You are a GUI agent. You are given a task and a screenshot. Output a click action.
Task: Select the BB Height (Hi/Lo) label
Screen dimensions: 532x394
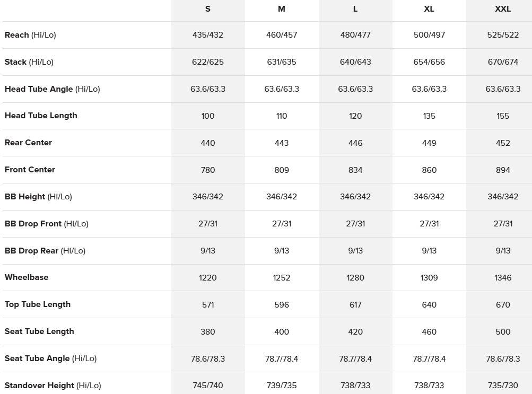(x=38, y=197)
